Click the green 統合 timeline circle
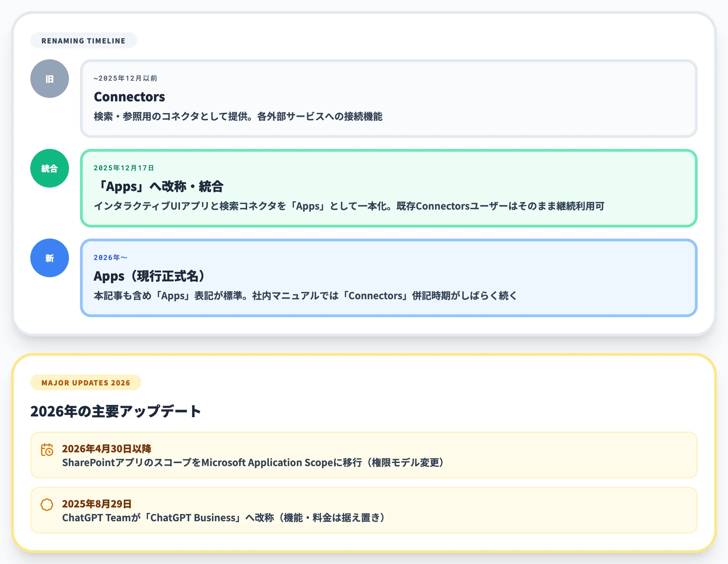Screen dimensions: 728x564 pyautogui.click(x=50, y=168)
